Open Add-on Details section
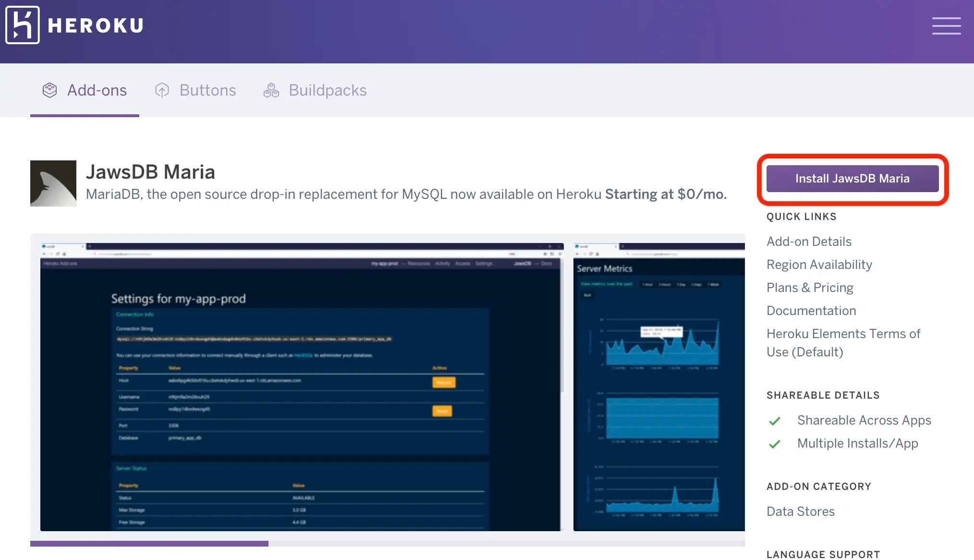This screenshot has width=974, height=560. [809, 241]
